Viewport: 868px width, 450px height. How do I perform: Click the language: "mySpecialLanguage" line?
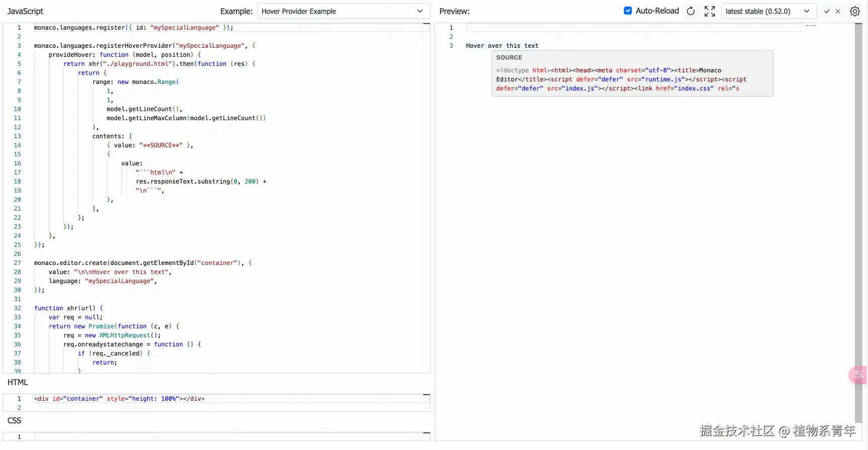click(x=102, y=281)
